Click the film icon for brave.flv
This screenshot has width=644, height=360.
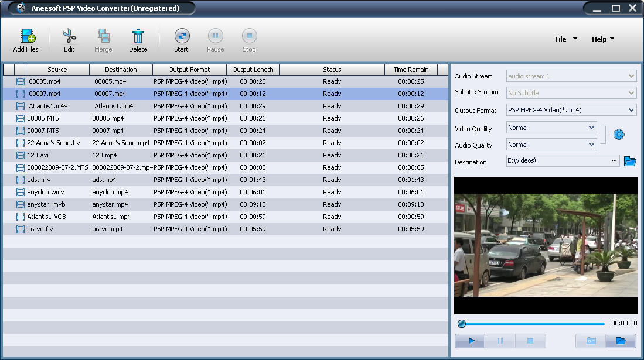[20, 229]
